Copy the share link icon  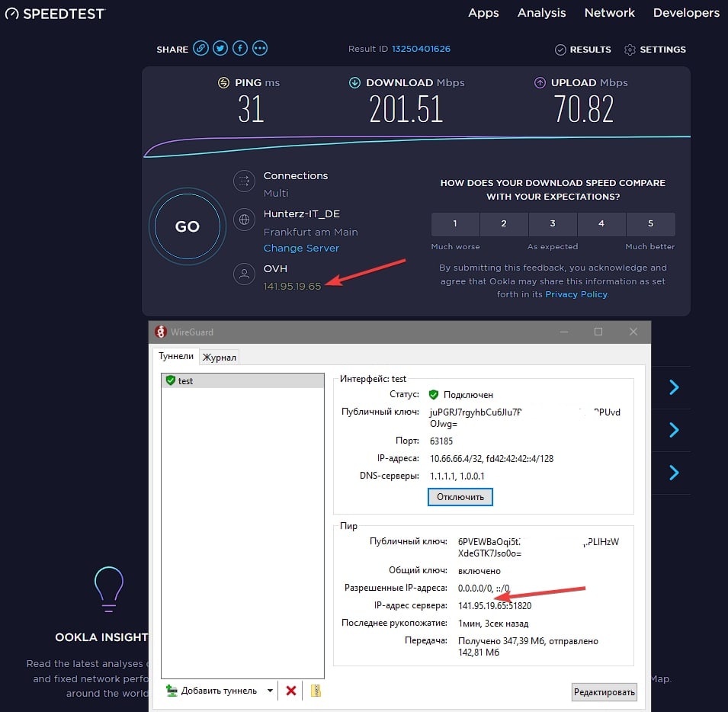[200, 48]
